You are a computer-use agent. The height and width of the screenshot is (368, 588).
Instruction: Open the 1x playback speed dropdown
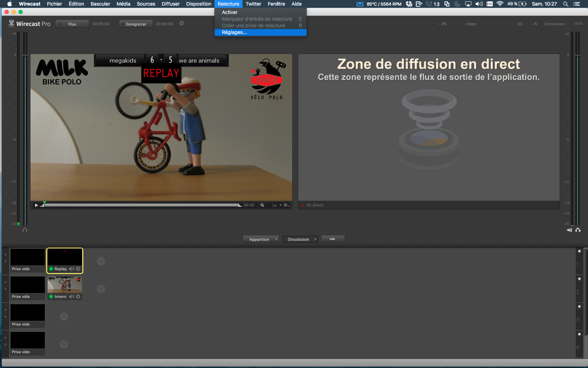(x=276, y=205)
